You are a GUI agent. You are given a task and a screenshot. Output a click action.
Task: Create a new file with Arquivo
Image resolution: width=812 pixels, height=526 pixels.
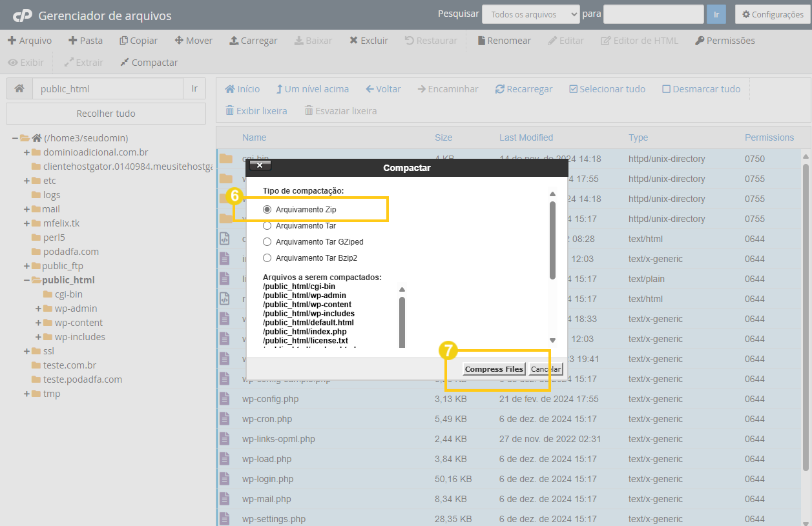(x=30, y=40)
